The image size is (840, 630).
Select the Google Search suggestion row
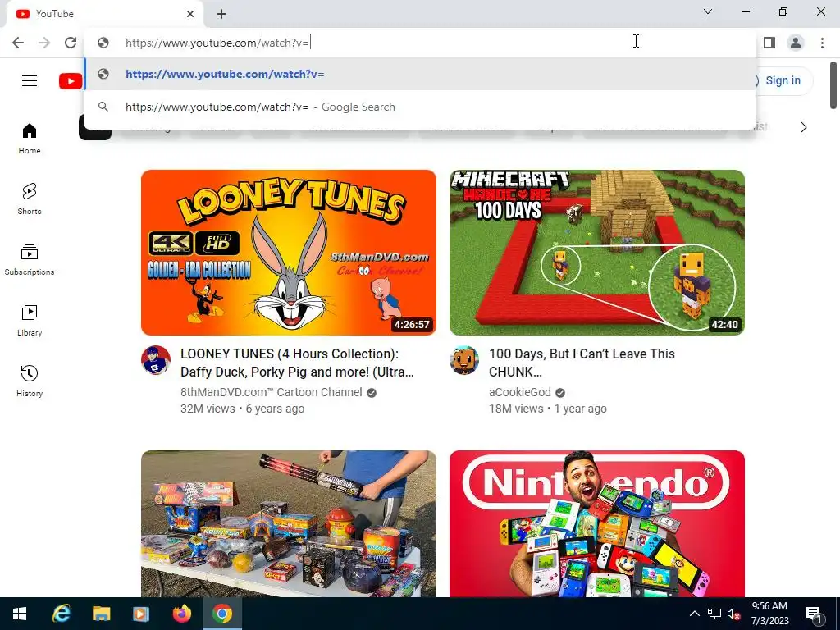(421, 107)
